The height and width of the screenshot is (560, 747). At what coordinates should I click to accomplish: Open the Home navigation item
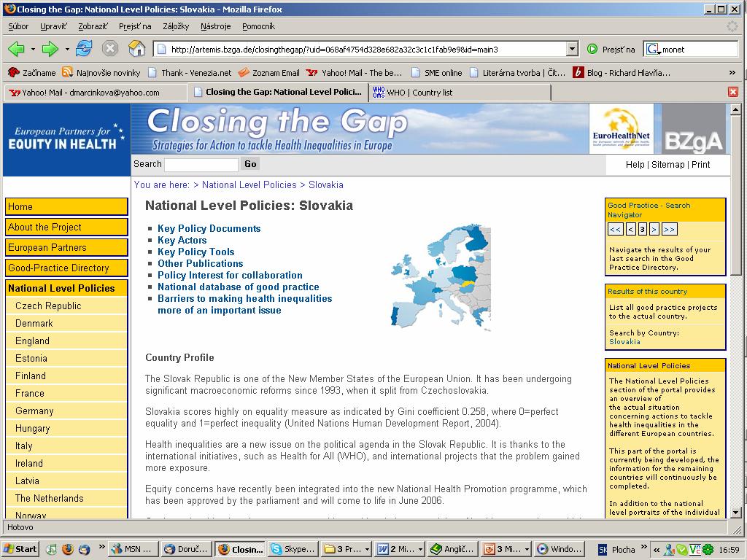tap(66, 206)
